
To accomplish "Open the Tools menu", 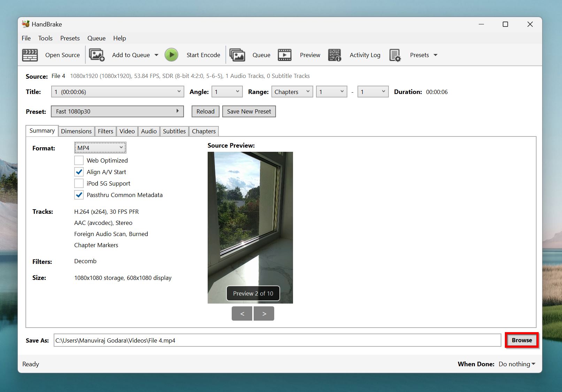I will 45,38.
